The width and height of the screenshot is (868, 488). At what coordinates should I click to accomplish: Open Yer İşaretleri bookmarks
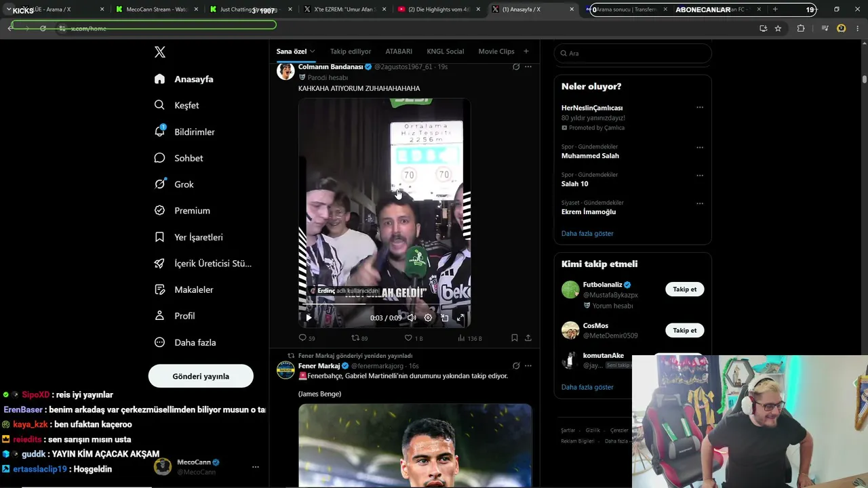click(x=189, y=237)
